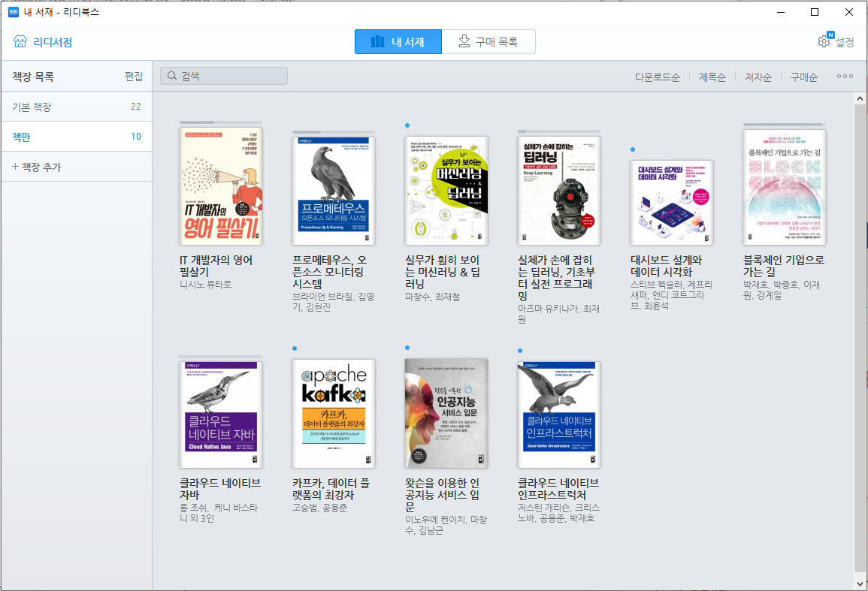
Task: Maximize the 리디북스 window
Action: point(815,11)
